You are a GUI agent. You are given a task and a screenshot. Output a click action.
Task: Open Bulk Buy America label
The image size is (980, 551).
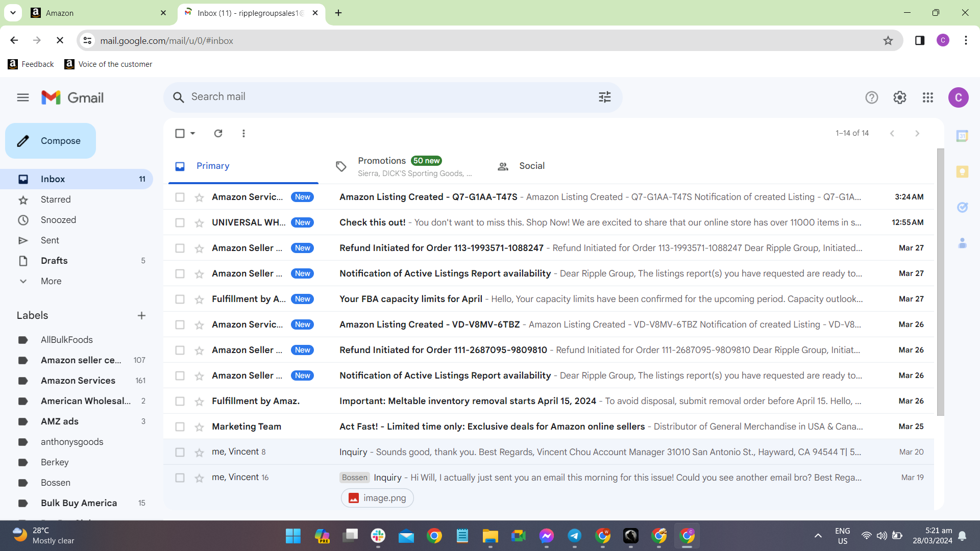point(79,503)
